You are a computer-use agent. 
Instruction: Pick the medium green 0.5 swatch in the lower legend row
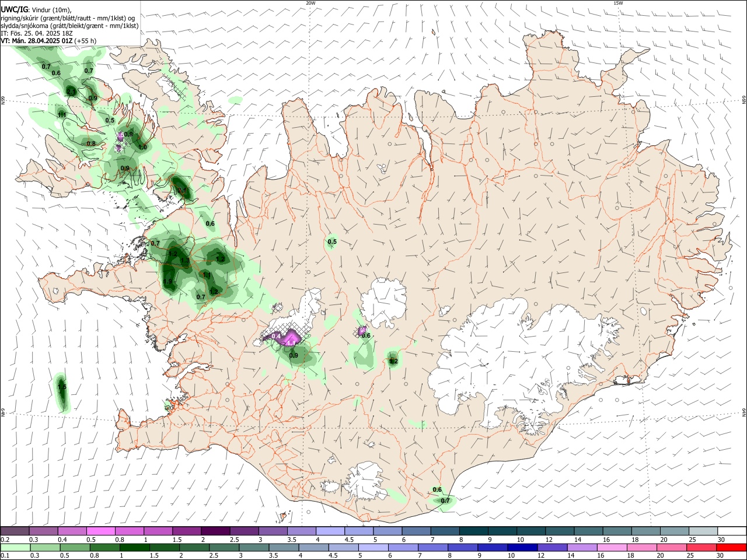[x=75, y=547]
